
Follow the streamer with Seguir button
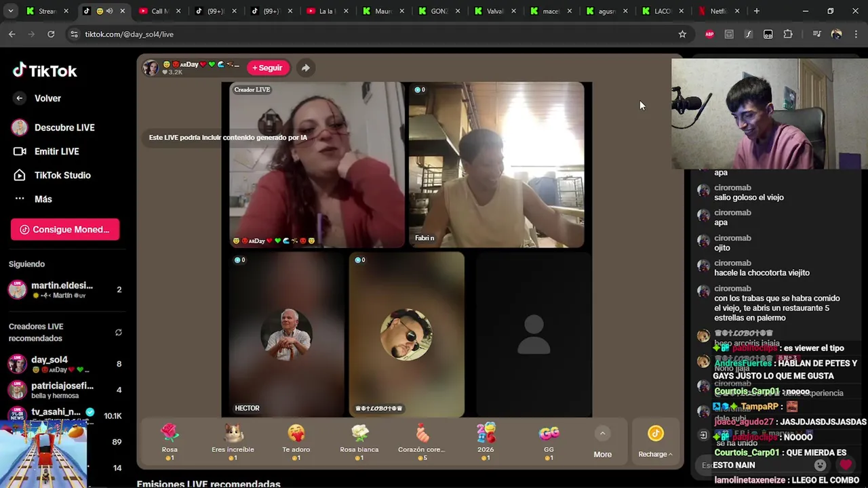coord(268,68)
